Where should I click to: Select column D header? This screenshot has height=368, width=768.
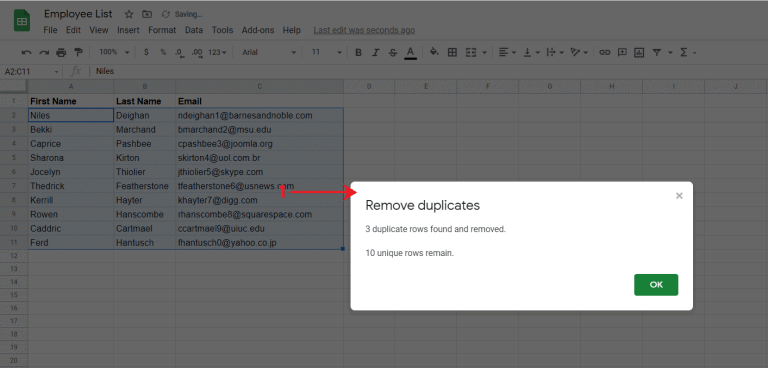coord(369,87)
